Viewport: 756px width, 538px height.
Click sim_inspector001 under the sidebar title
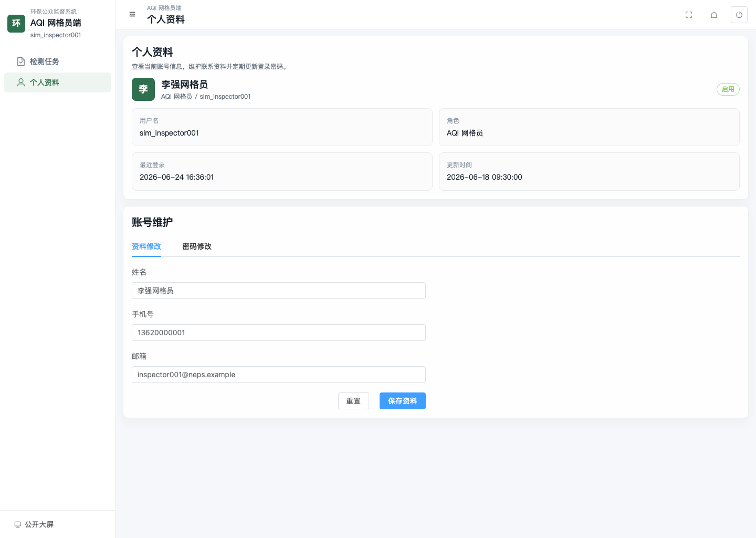[56, 35]
